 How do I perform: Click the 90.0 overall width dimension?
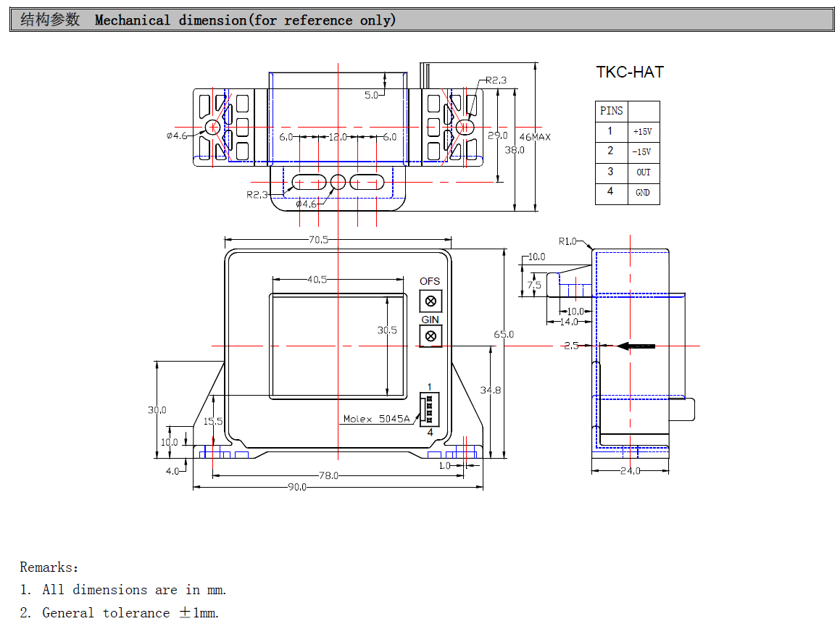pos(297,488)
